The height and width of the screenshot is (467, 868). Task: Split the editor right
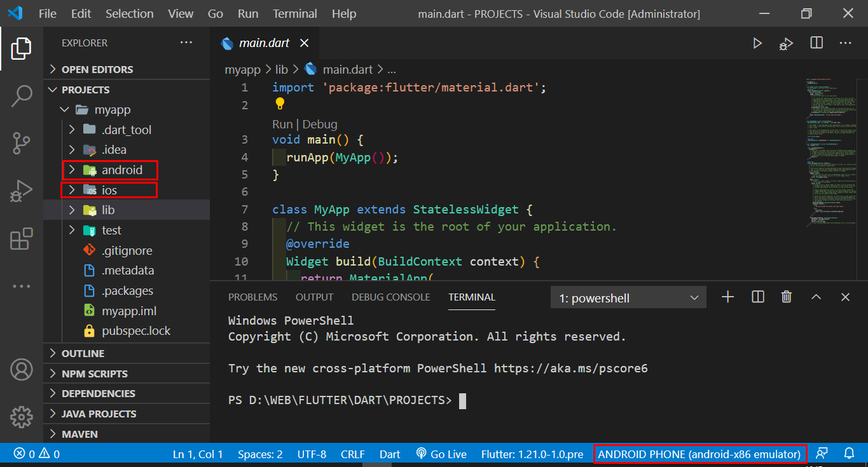(x=816, y=43)
